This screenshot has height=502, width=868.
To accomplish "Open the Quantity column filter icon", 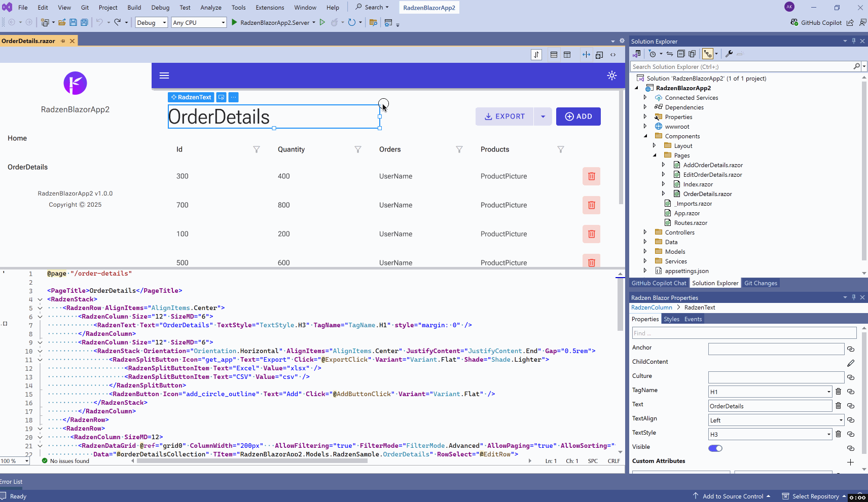I will click(358, 149).
